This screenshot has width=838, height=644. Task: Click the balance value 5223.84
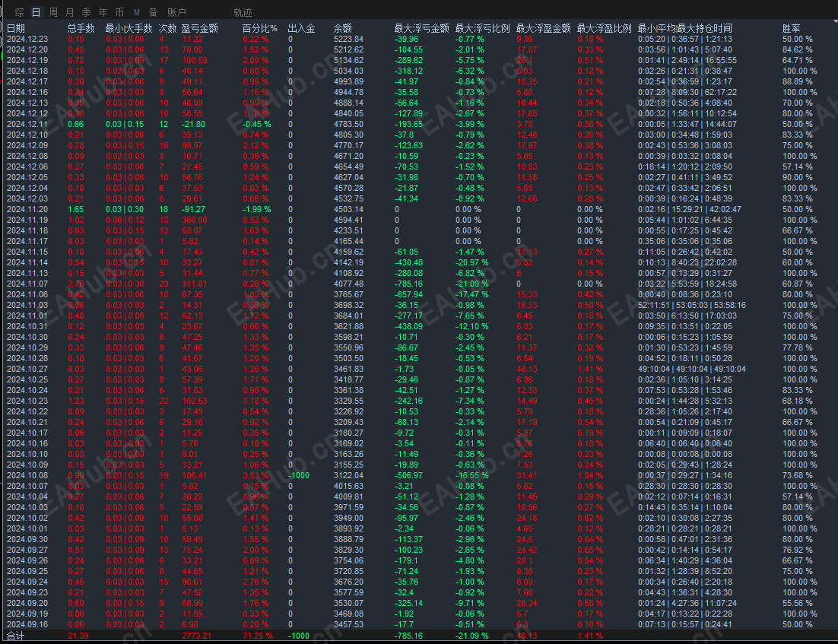[x=348, y=39]
